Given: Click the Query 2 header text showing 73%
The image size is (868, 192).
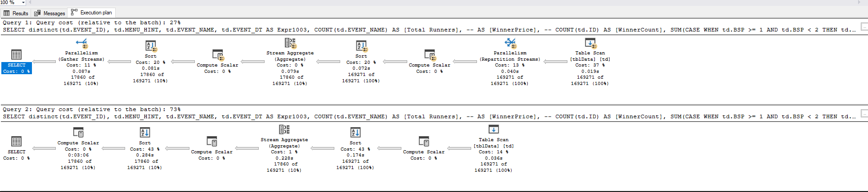Looking at the screenshot, I should click(x=92, y=109).
